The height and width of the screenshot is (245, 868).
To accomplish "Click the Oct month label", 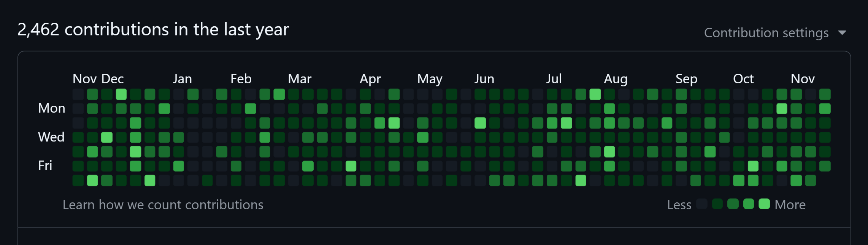I will pos(743,79).
